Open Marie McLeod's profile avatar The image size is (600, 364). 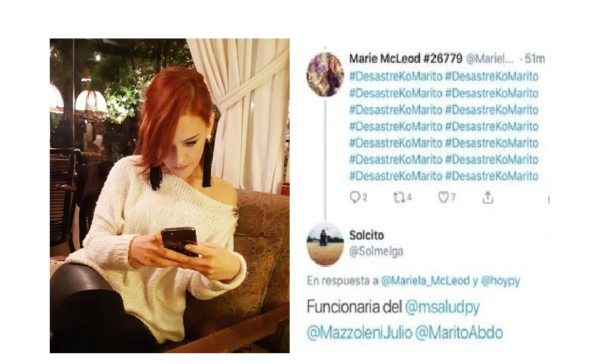point(325,75)
